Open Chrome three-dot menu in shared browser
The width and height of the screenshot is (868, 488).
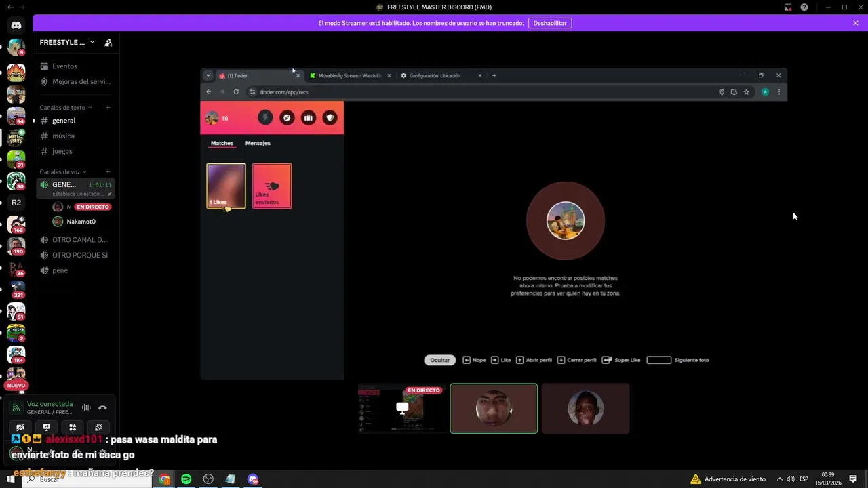[778, 92]
